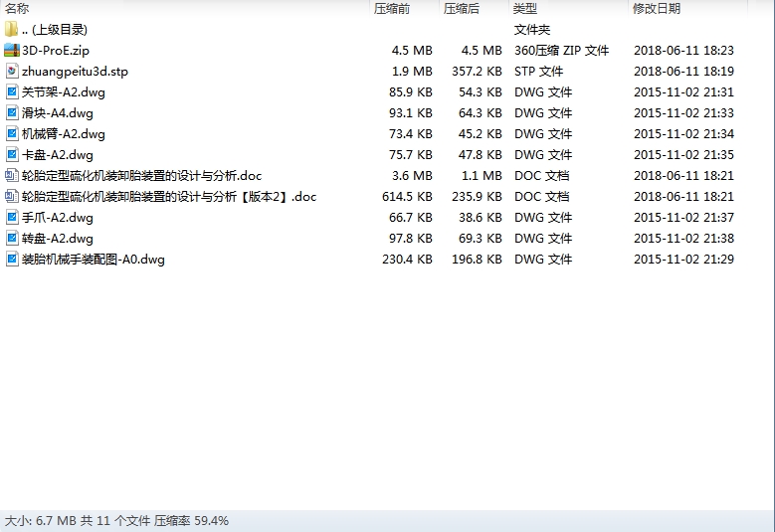This screenshot has width=775, height=532.
Task: Sort by the 压缩前 column header
Action: [x=391, y=8]
